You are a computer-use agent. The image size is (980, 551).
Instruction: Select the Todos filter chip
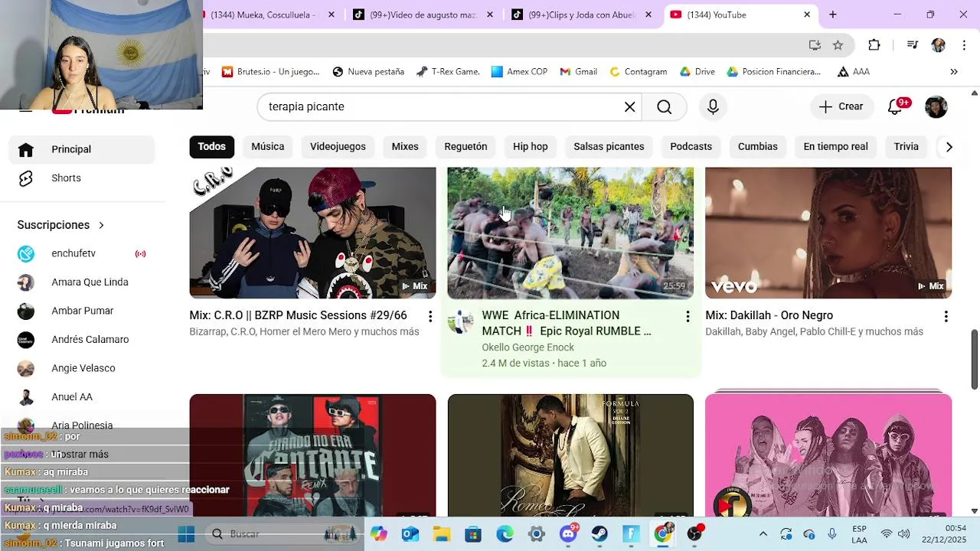[x=212, y=146]
